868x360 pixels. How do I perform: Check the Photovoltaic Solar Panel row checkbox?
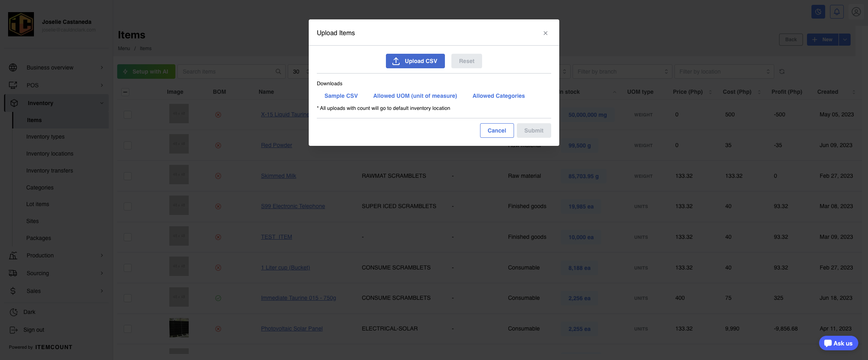[128, 329]
